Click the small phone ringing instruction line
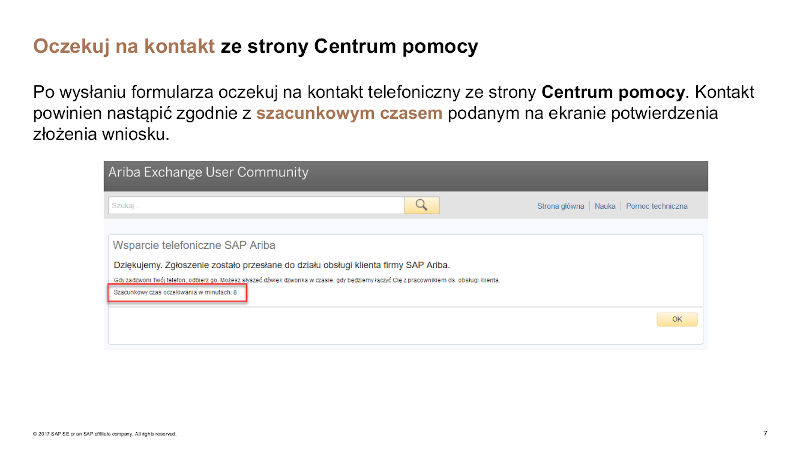Image resolution: width=800 pixels, height=450 pixels. 306,280
